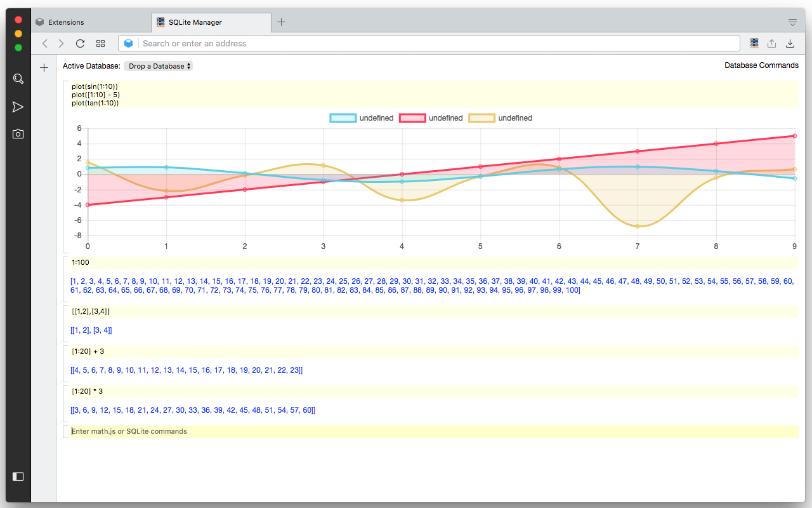
Task: Toggle the panel layout icon at sidebar bottom
Action: pos(18,476)
